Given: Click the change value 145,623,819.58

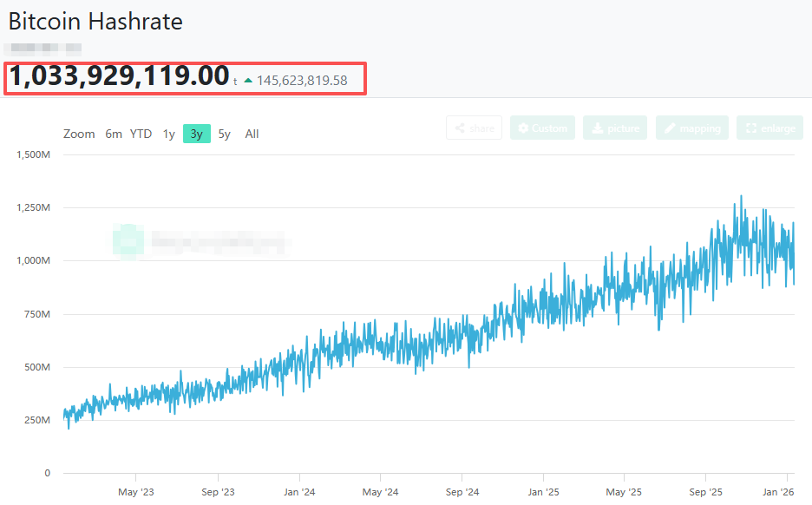Looking at the screenshot, I should click(x=304, y=79).
